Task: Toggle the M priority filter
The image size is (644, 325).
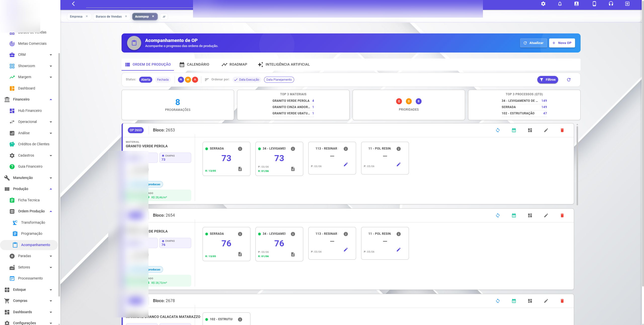Action: [x=188, y=80]
